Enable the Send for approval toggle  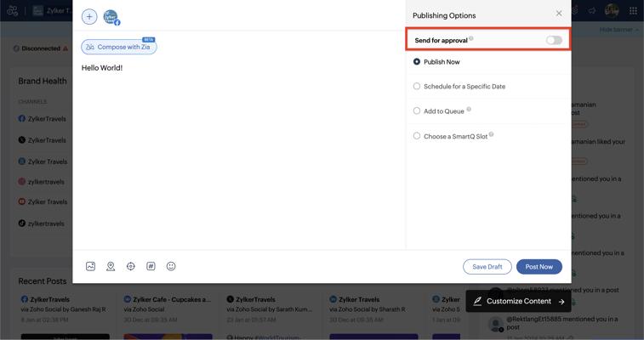pos(554,40)
